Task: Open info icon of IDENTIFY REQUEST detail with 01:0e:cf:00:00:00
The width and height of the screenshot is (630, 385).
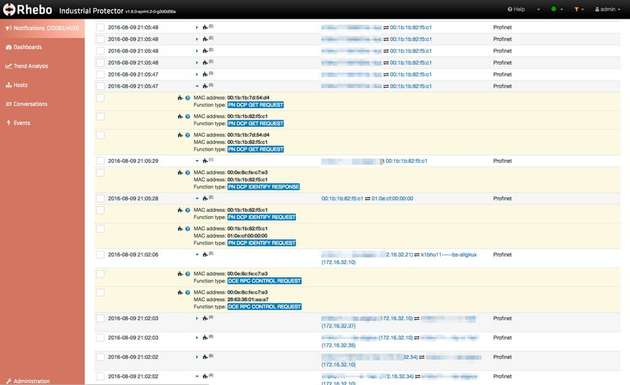Action: (187, 228)
